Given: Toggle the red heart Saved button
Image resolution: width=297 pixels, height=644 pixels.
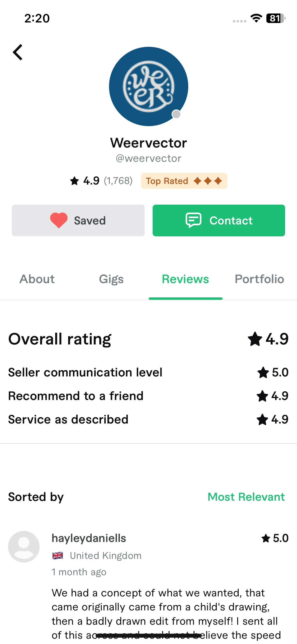Looking at the screenshot, I should click(x=78, y=220).
